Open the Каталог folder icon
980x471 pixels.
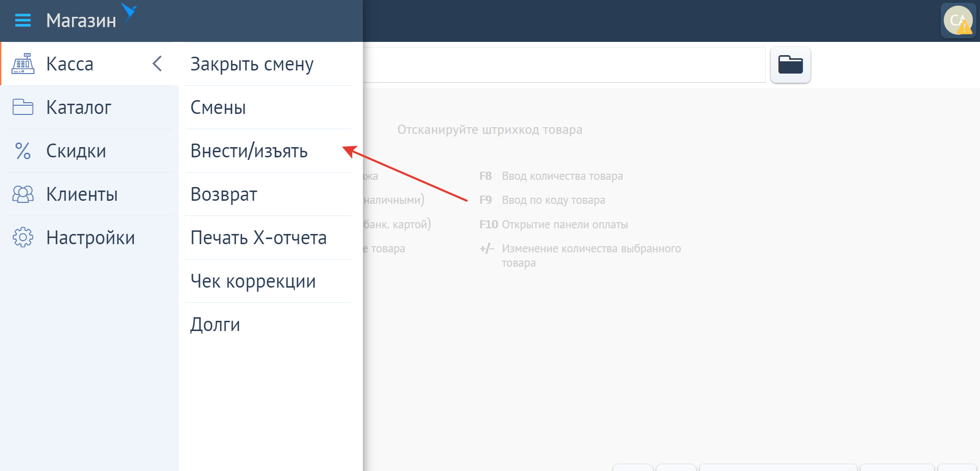click(x=23, y=107)
